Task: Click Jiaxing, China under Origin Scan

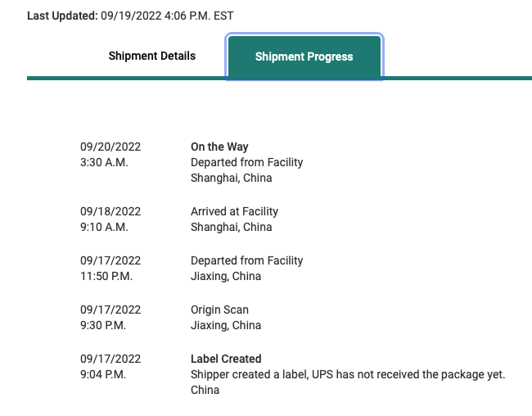Action: [226, 325]
